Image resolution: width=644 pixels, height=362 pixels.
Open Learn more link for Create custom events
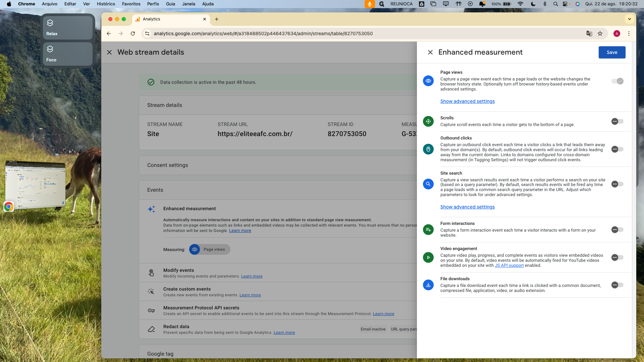(250, 295)
